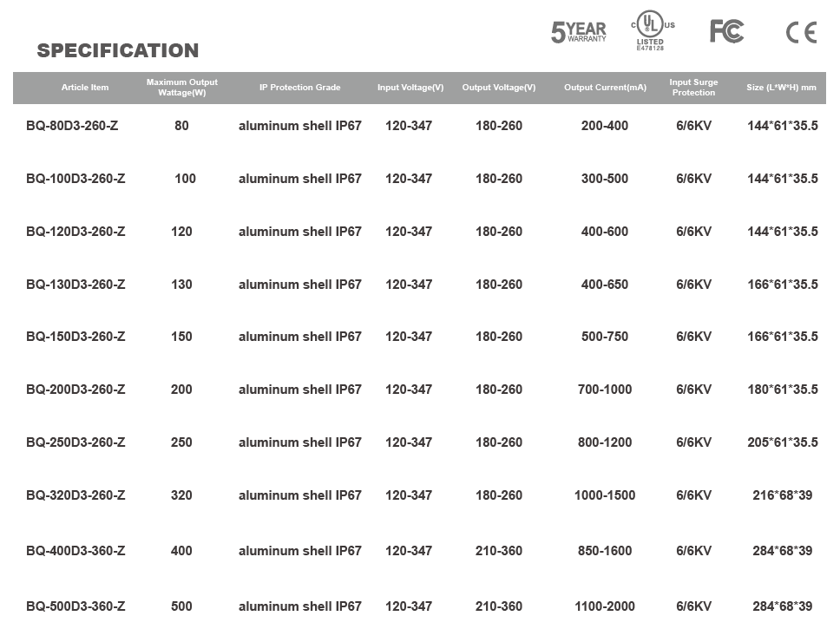The height and width of the screenshot is (629, 840).
Task: Click the Input Voltage(V) column header
Action: click(x=410, y=88)
